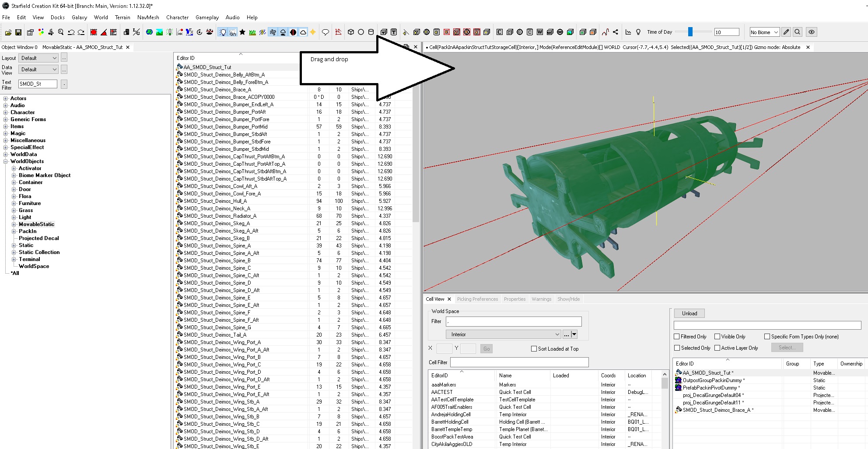Expand the PackIn tree node
Screen dimensions: 868x449
[x=14, y=231]
